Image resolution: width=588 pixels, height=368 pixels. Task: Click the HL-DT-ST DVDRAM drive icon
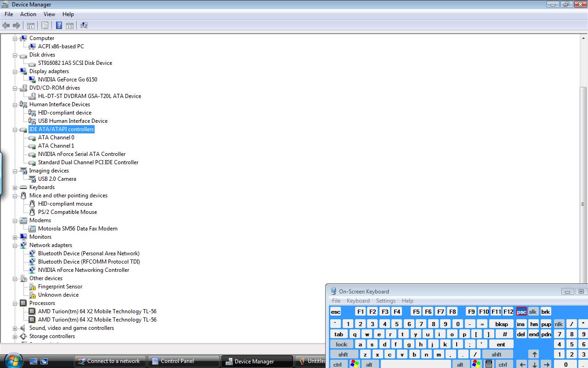[33, 96]
